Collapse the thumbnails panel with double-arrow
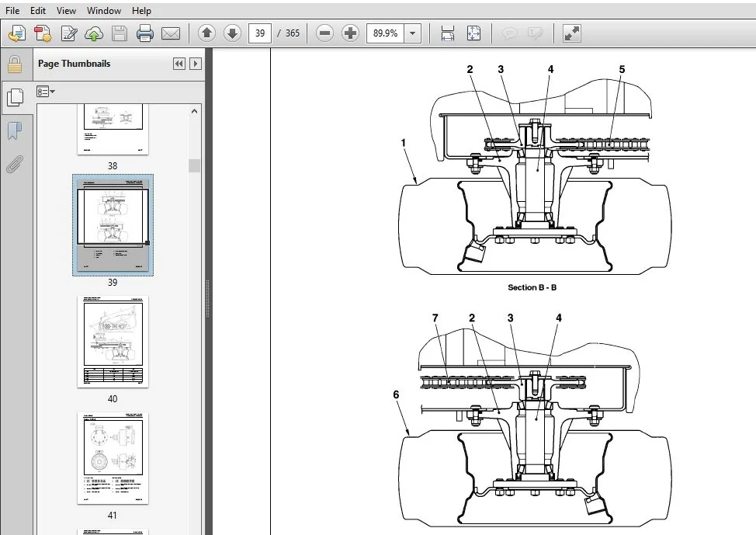This screenshot has height=535, width=756. tap(179, 64)
